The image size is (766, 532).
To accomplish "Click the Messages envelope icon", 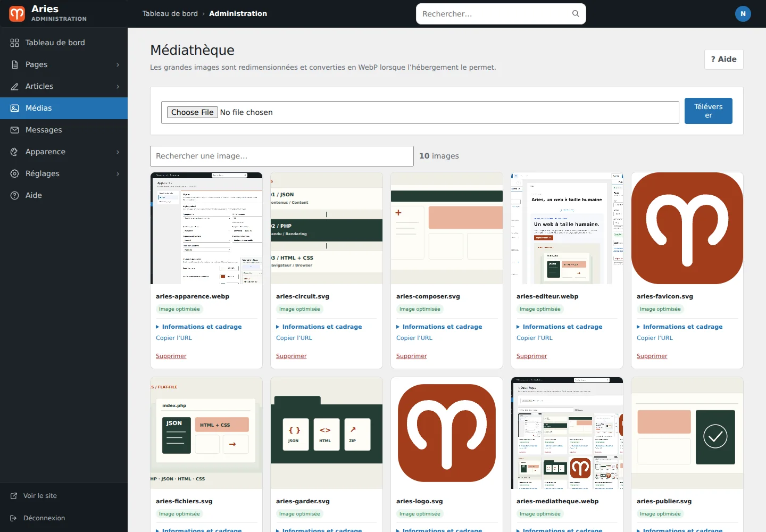I will point(14,130).
